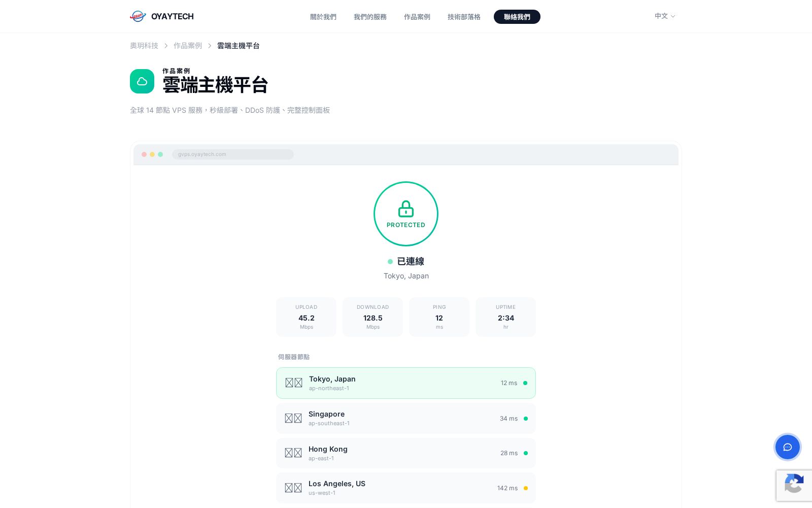Click the Hong Kong flag icon
812x508 pixels.
pos(293,453)
